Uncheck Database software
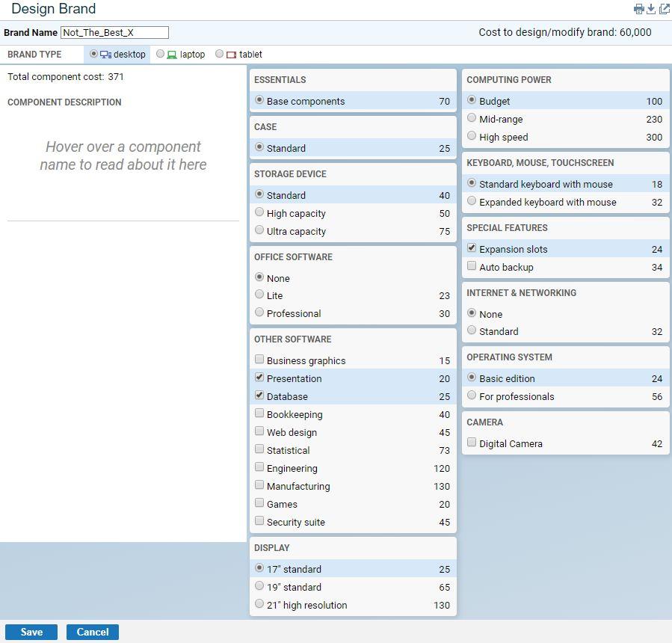The width and height of the screenshot is (672, 643). pos(259,396)
